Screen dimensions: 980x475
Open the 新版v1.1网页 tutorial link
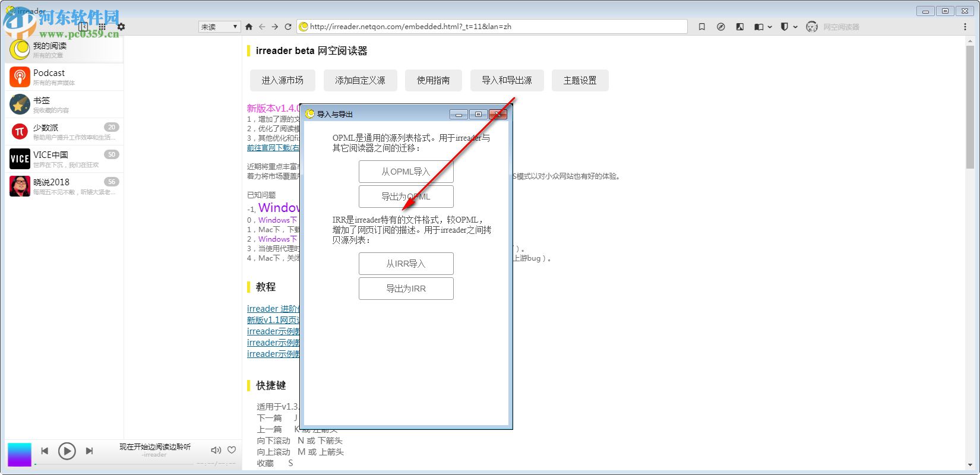(x=273, y=320)
